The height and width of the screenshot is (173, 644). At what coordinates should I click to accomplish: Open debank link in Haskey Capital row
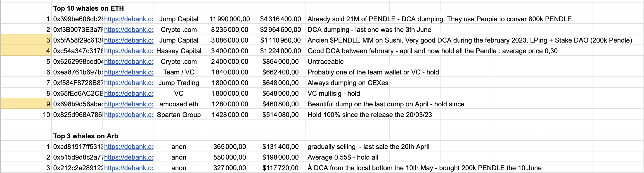tap(128, 51)
